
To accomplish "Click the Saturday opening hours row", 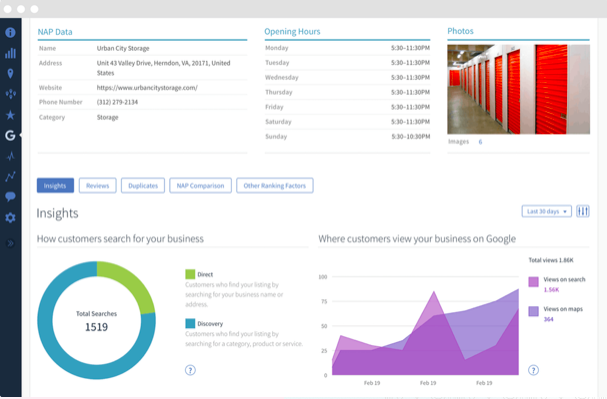I will coord(347,122).
